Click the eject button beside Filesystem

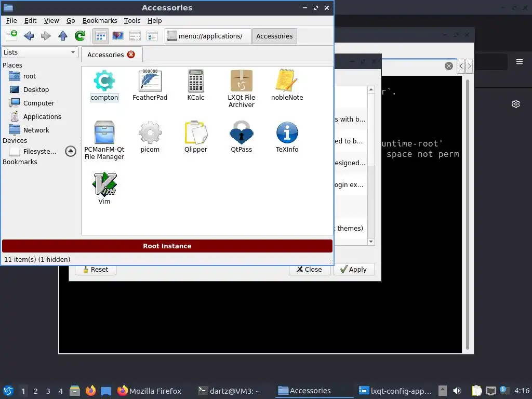71,151
